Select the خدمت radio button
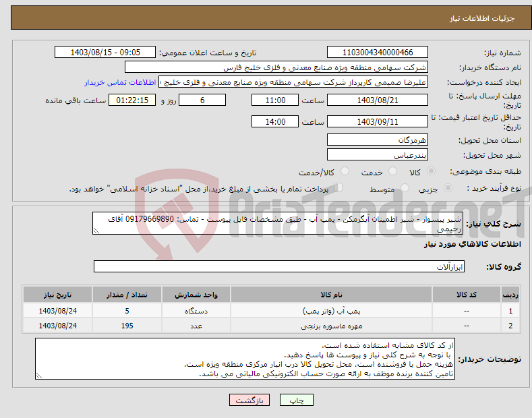Screen dimensions: 532x418 (x=392, y=171)
